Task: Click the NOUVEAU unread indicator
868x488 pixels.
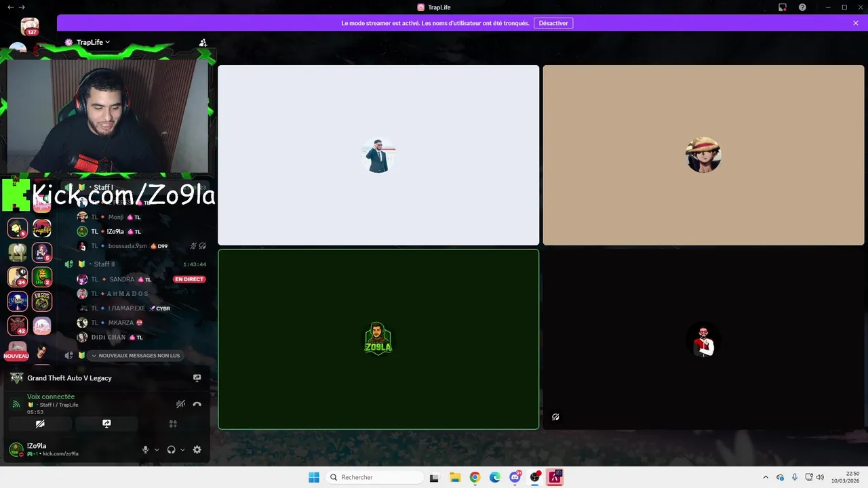Action: [x=16, y=356]
